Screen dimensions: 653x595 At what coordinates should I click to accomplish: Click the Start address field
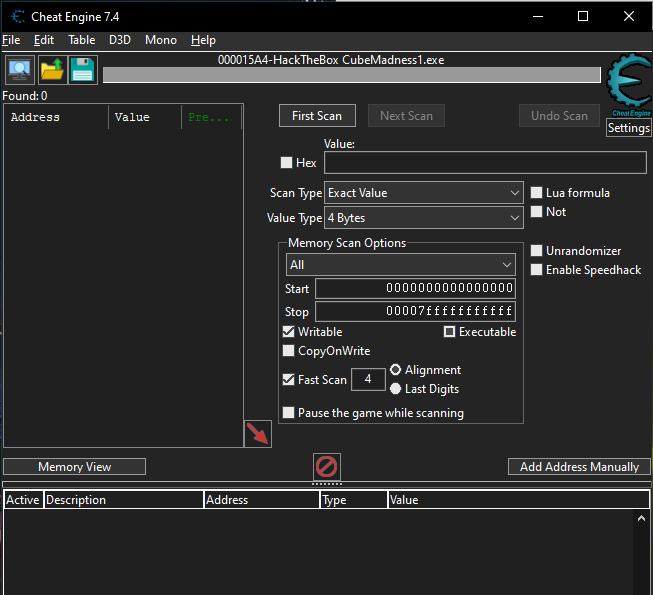[x=416, y=288]
